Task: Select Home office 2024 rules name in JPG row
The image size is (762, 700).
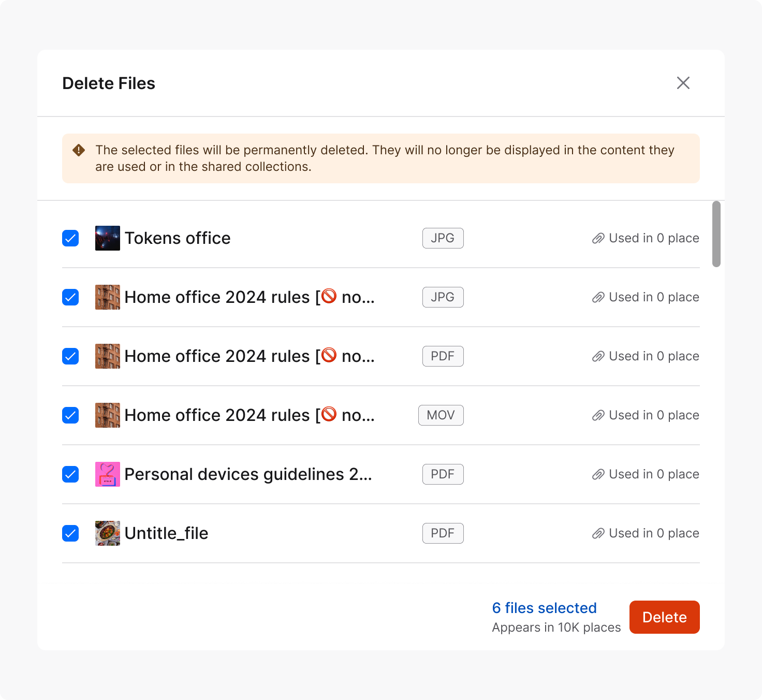Action: click(250, 297)
